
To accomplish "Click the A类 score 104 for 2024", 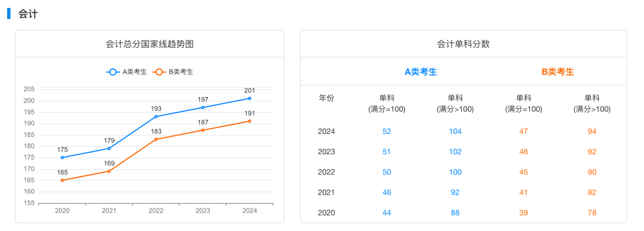I will point(455,132).
